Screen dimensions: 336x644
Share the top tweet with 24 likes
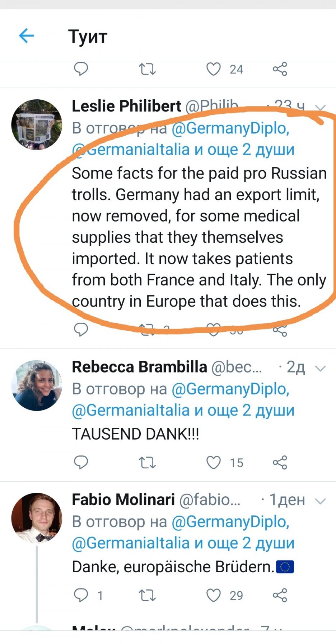(280, 69)
